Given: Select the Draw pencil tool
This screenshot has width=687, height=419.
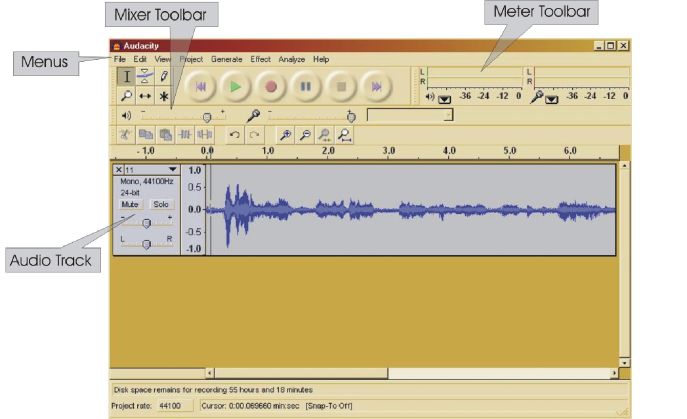Looking at the screenshot, I should [163, 76].
